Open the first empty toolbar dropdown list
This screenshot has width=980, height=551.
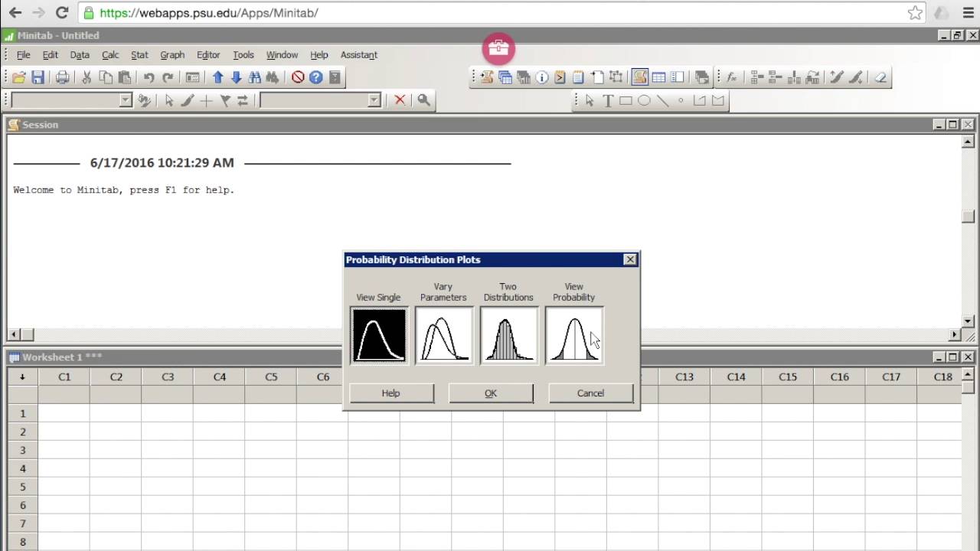tap(126, 100)
